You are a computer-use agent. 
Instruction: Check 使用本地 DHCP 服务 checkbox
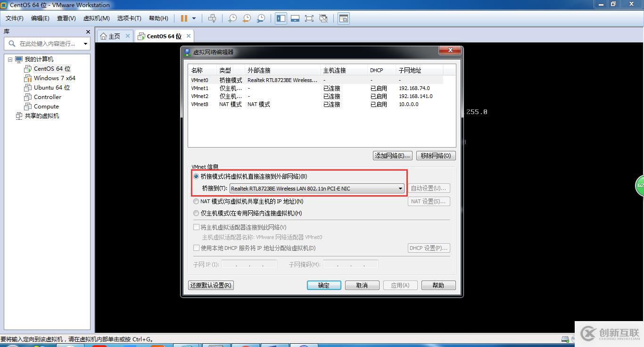click(197, 248)
